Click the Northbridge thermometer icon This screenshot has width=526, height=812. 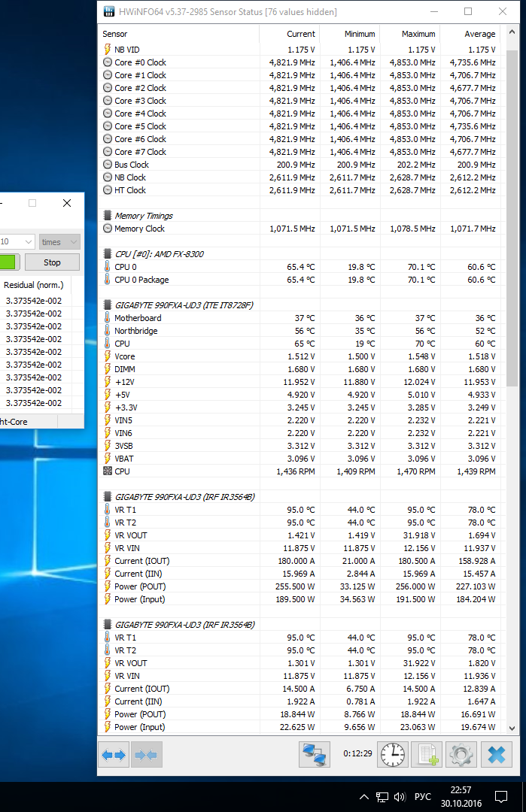[x=108, y=330]
